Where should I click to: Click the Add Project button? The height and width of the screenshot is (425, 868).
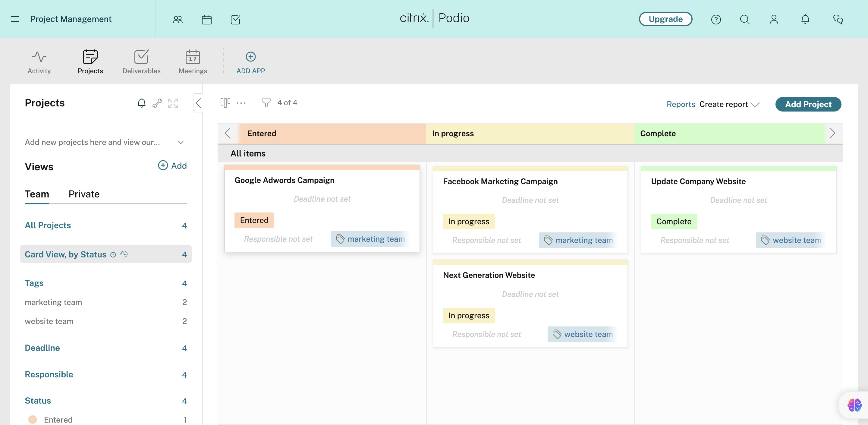coord(808,105)
